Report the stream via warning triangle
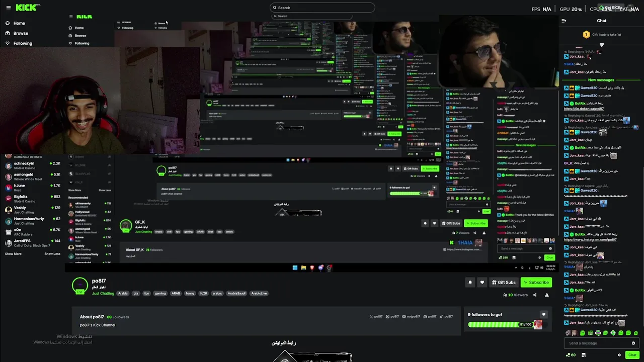644x362 pixels. point(547,295)
